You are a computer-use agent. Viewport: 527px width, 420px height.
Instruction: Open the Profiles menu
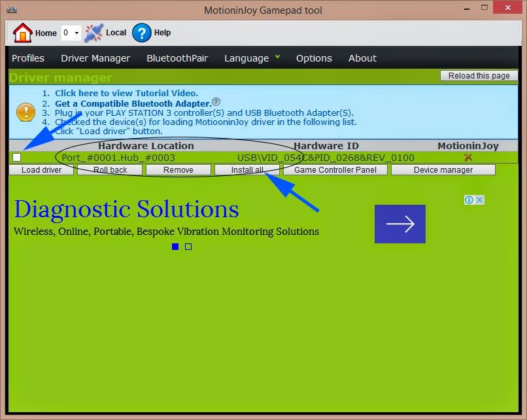28,58
